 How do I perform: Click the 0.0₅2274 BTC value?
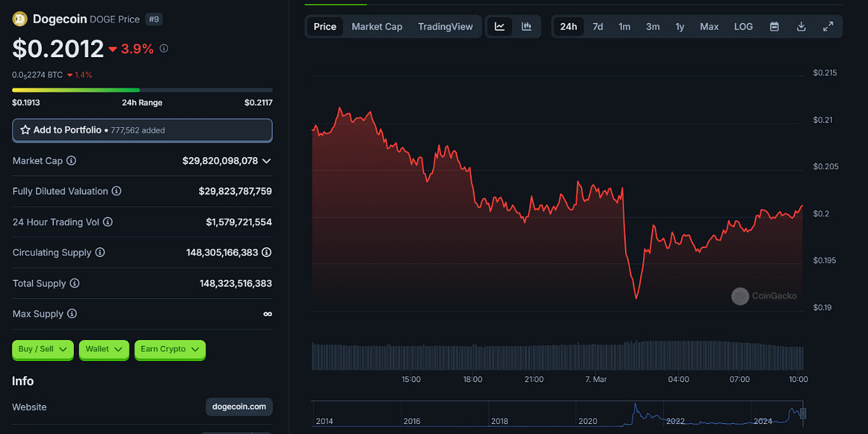[38, 75]
